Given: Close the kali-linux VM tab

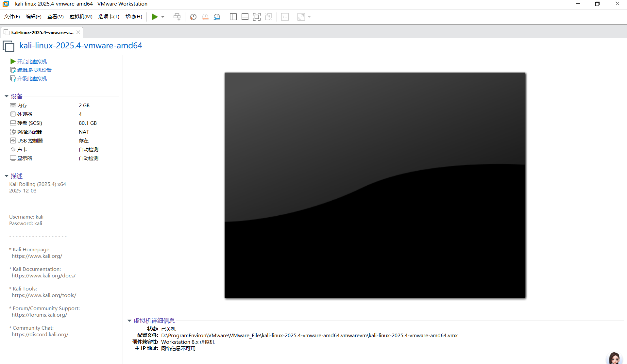Looking at the screenshot, I should tap(78, 32).
